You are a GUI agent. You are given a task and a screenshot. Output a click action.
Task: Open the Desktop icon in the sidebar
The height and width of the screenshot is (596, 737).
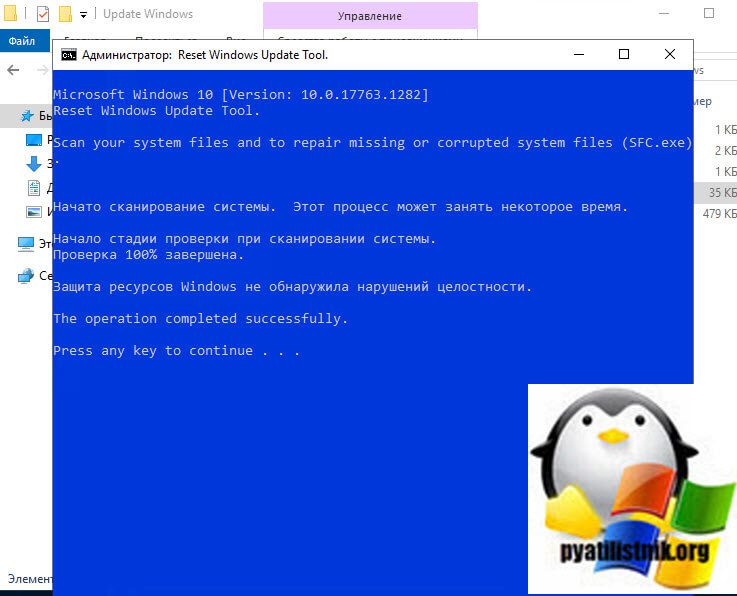pyautogui.click(x=34, y=140)
